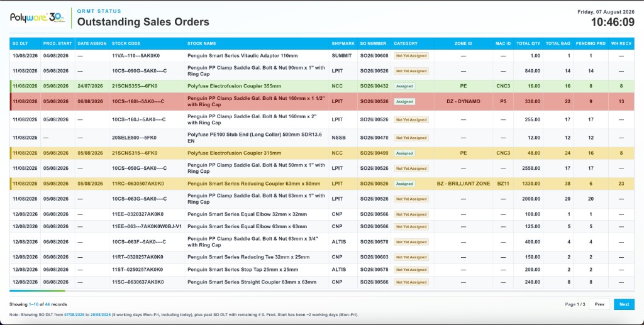Click SO number SO26/00432
Screen dimensions: 644x325
[x=374, y=86]
